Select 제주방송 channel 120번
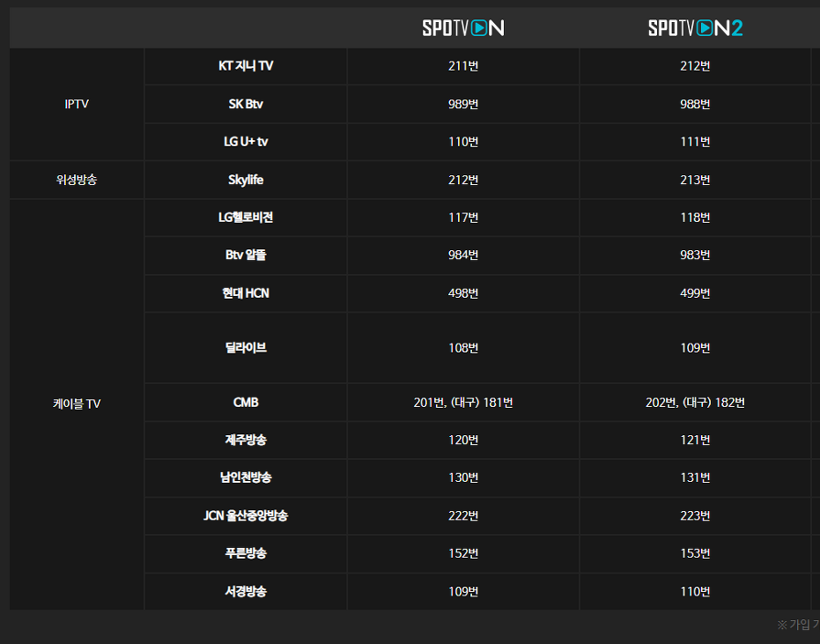Viewport: 820px width, 644px height. point(462,440)
